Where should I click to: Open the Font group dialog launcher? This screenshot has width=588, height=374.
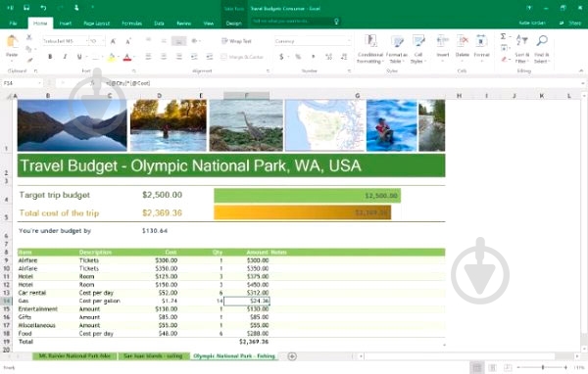click(133, 70)
